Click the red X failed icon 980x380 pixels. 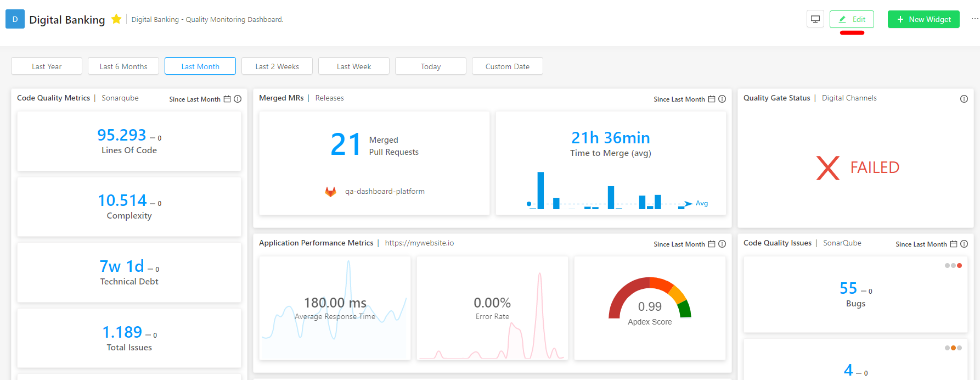[x=828, y=168]
